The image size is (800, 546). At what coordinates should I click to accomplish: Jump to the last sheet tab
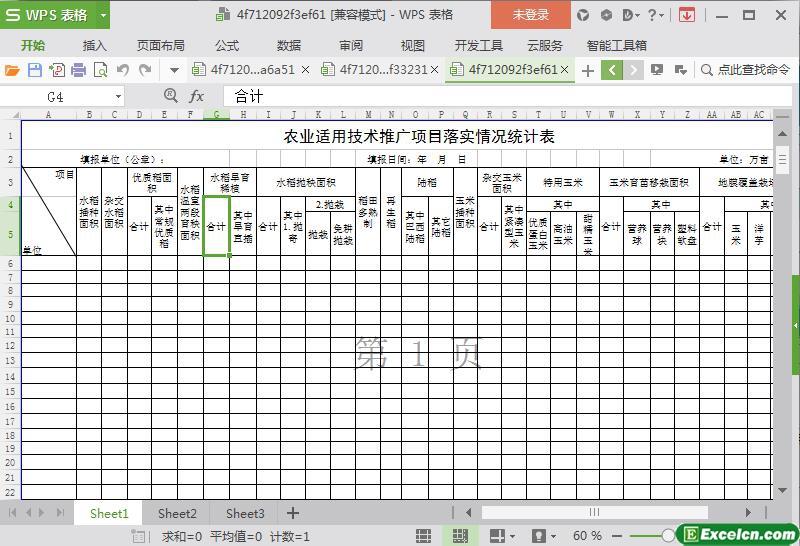(x=60, y=512)
